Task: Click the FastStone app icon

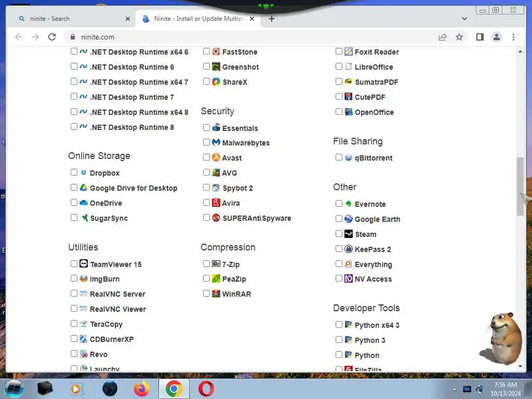Action: point(216,51)
